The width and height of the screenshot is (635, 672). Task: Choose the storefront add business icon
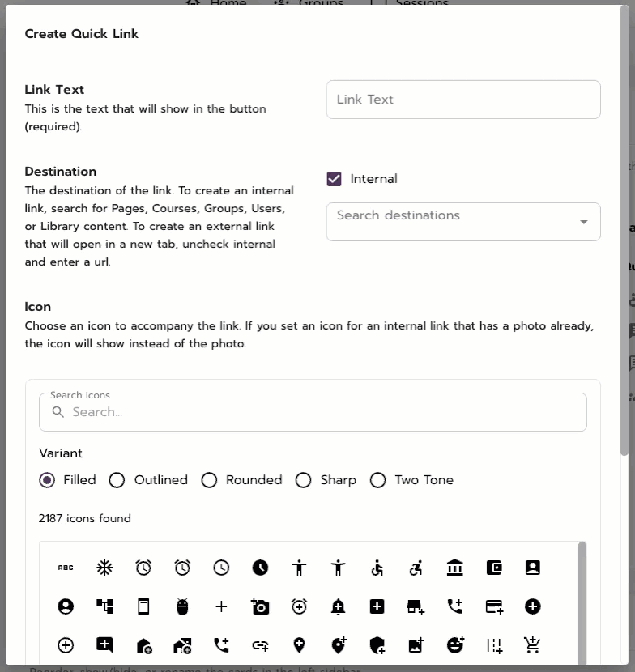pos(416,607)
